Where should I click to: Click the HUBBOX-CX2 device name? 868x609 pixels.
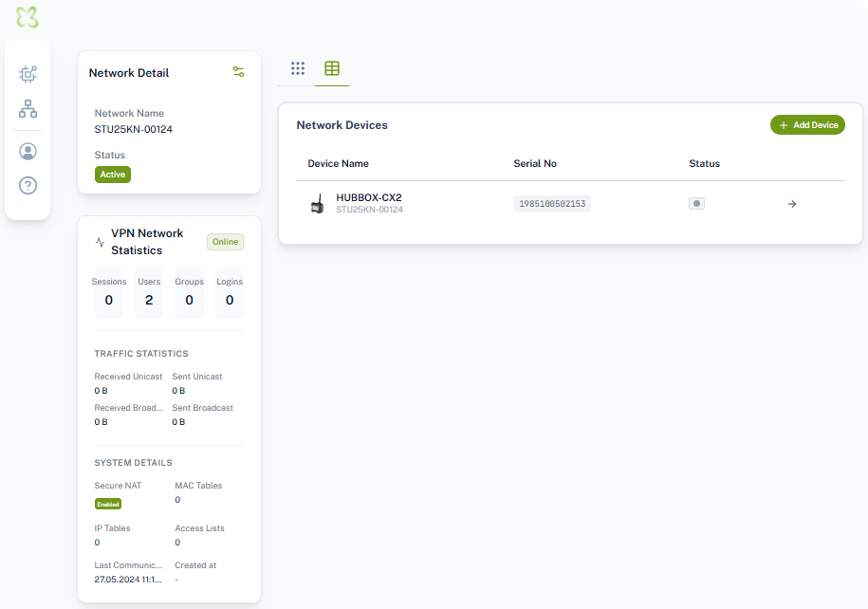point(369,197)
